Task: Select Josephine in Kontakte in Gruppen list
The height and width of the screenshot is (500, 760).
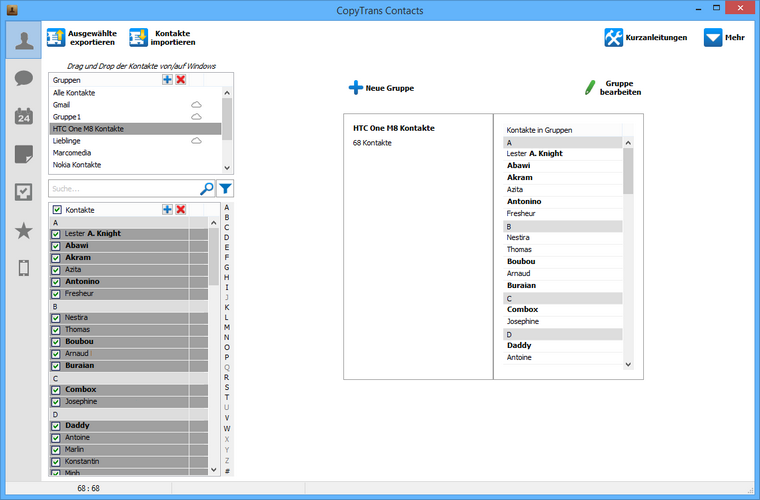Action: [x=563, y=321]
